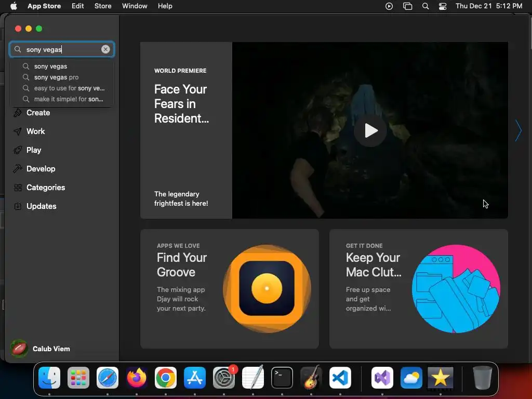
Task: Open the App Store menu
Action: [x=44, y=6]
